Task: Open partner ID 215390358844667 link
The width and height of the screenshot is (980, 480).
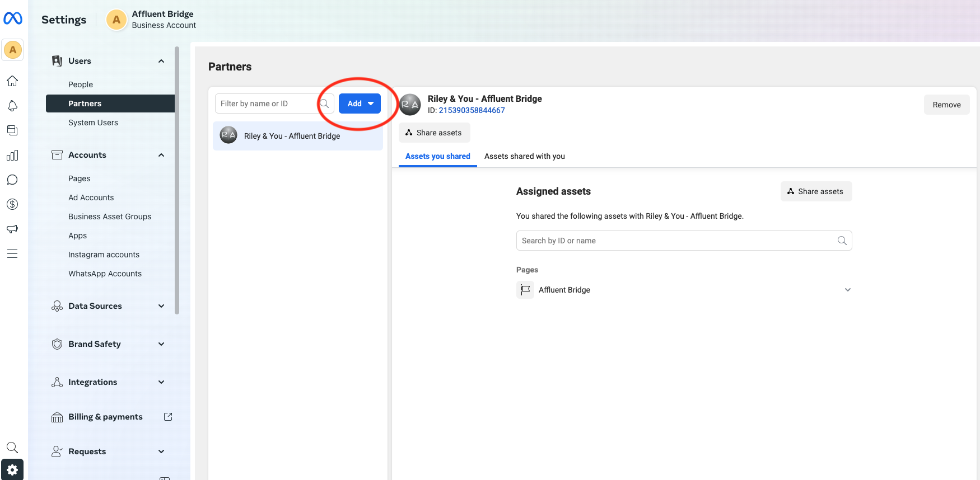Action: (472, 110)
